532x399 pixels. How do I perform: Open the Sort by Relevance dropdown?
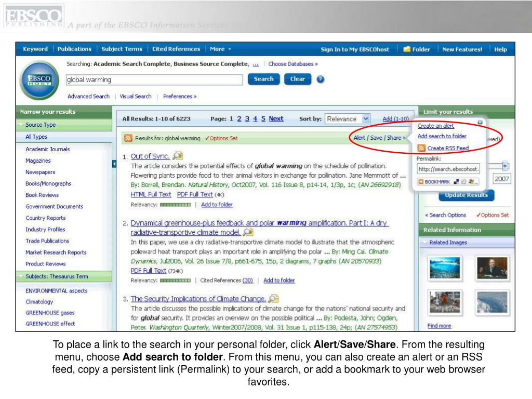click(347, 119)
